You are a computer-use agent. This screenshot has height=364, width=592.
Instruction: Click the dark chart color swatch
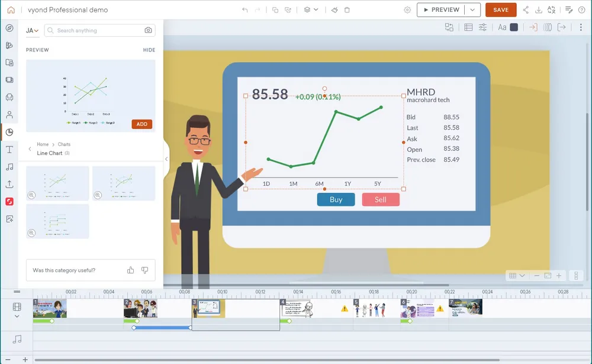point(514,27)
